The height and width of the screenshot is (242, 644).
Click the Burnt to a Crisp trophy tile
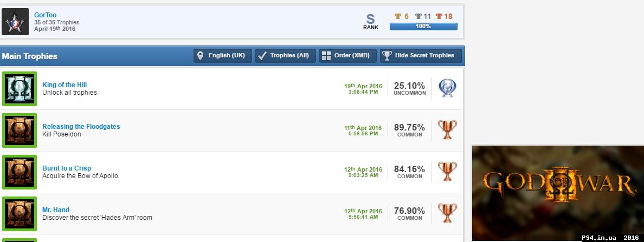(19, 172)
